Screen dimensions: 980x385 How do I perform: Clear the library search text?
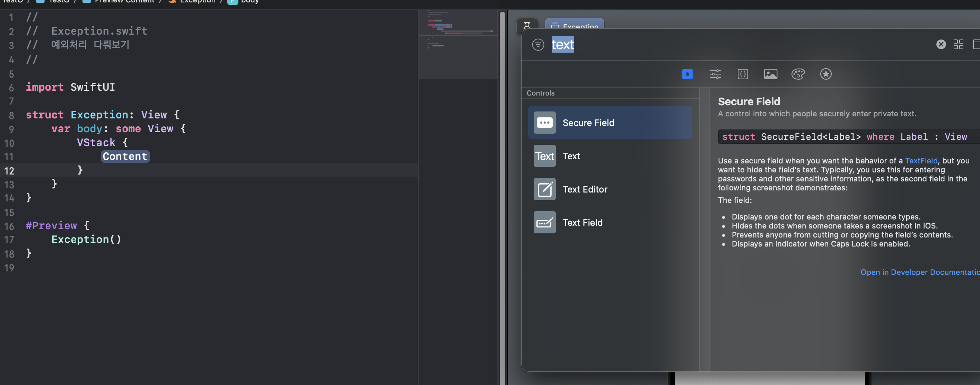click(x=941, y=44)
